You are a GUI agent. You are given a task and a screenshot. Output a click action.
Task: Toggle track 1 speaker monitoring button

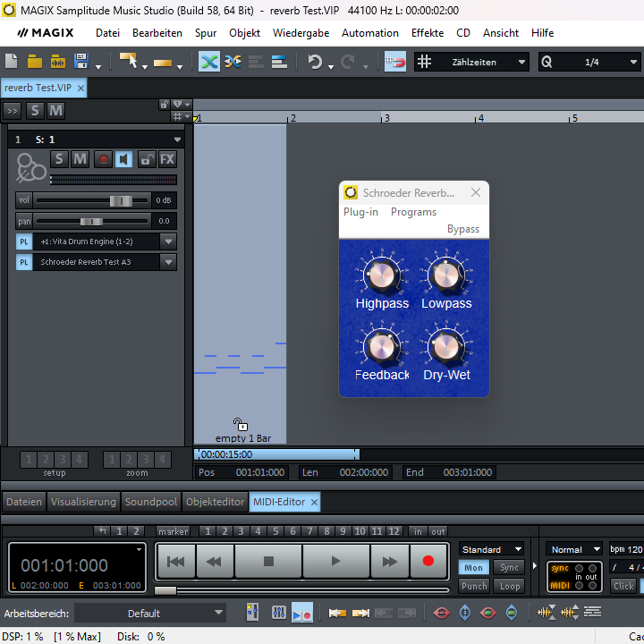pyautogui.click(x=123, y=159)
